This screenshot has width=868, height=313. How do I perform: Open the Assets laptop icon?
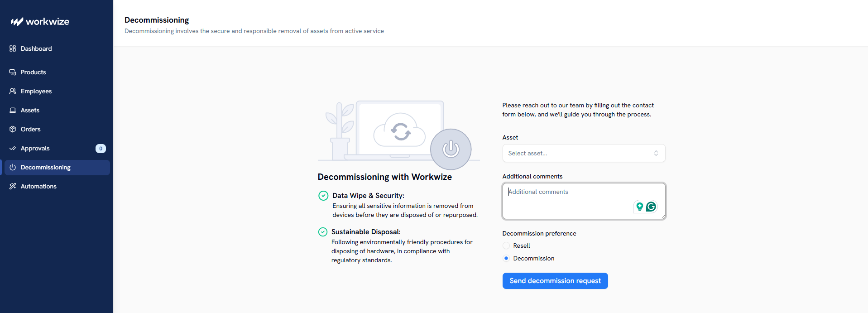pyautogui.click(x=13, y=110)
